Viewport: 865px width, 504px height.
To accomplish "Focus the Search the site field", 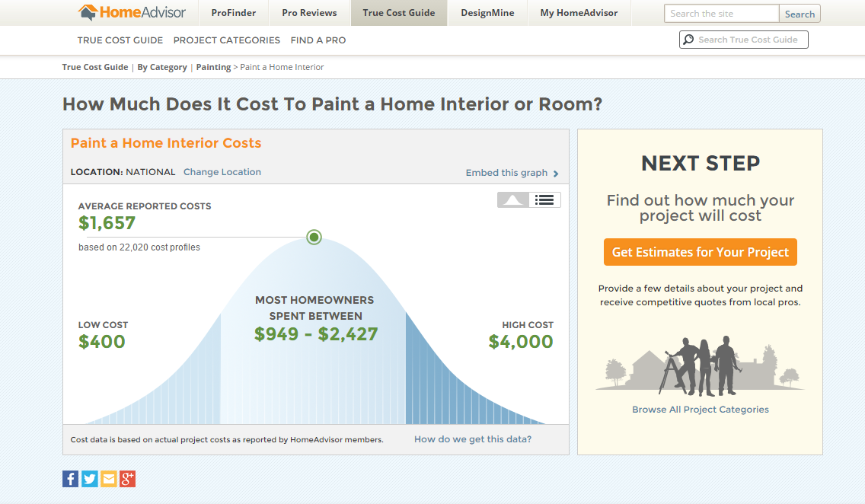I will tap(721, 14).
